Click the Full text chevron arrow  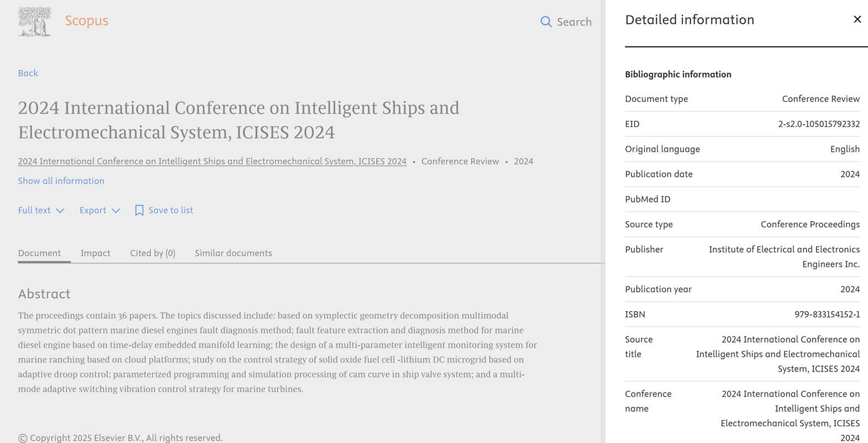tap(60, 211)
